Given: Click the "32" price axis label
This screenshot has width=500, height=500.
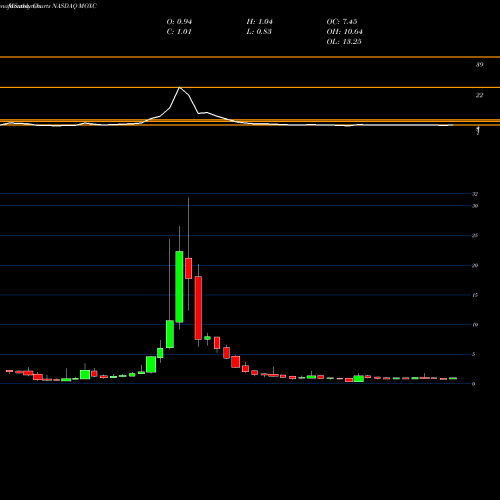Looking at the screenshot, I should [x=475, y=194].
